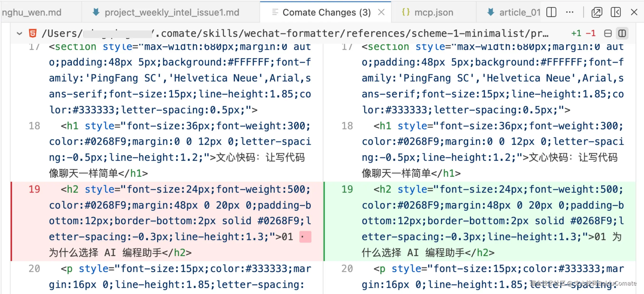Click the open-in-new-window icon
The width and height of the screenshot is (644, 294).
click(x=597, y=12)
